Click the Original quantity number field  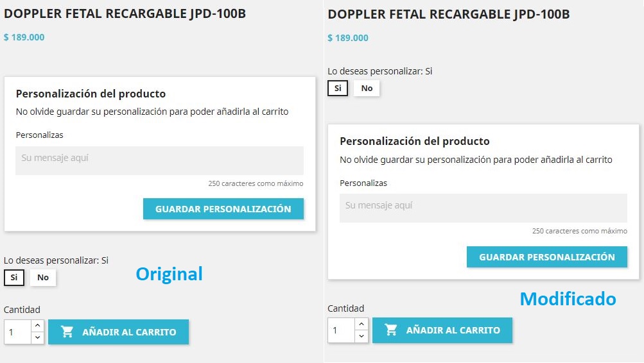[18, 332]
